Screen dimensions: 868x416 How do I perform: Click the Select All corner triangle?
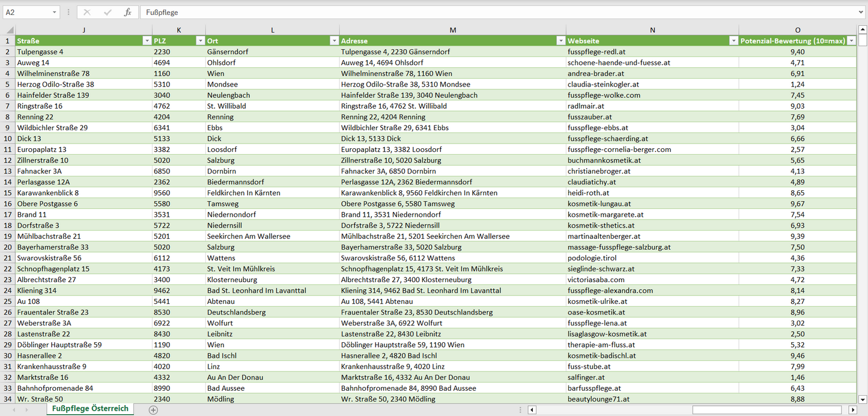tap(10, 30)
